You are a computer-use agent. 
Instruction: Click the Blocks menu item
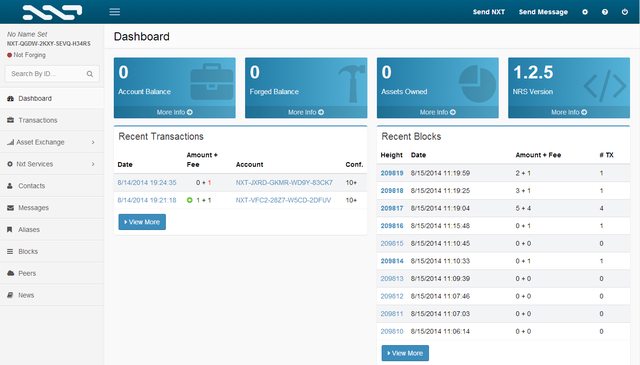pos(52,251)
